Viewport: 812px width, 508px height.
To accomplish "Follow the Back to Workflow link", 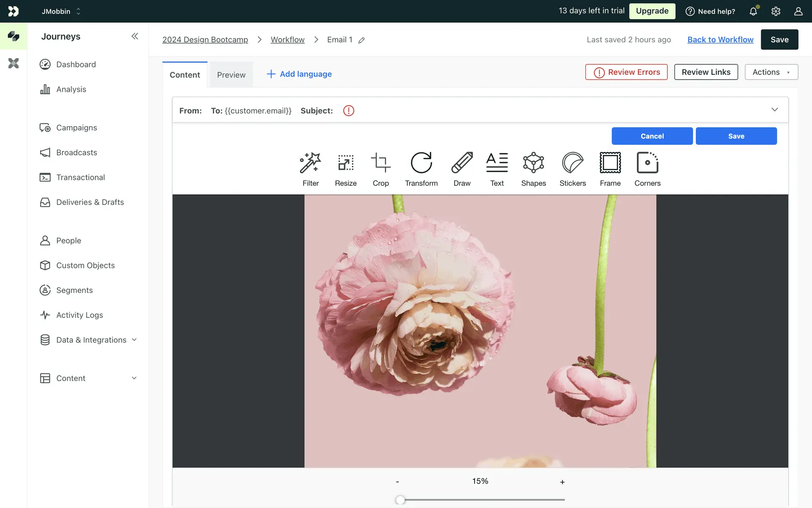I will coord(720,39).
